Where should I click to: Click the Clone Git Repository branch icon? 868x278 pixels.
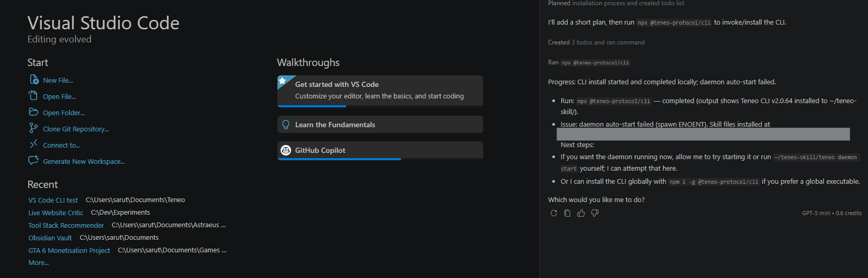point(34,128)
